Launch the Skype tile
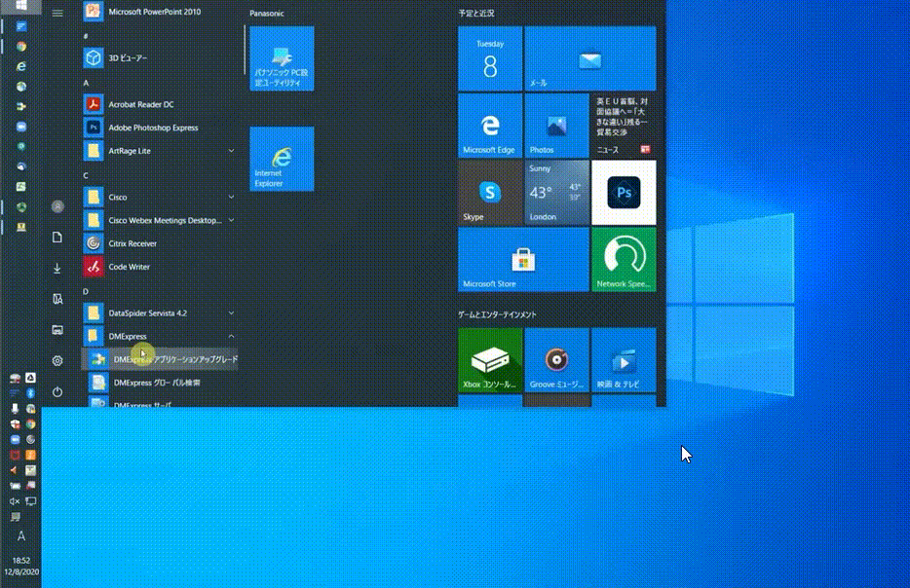The height and width of the screenshot is (588, 910). coord(490,193)
